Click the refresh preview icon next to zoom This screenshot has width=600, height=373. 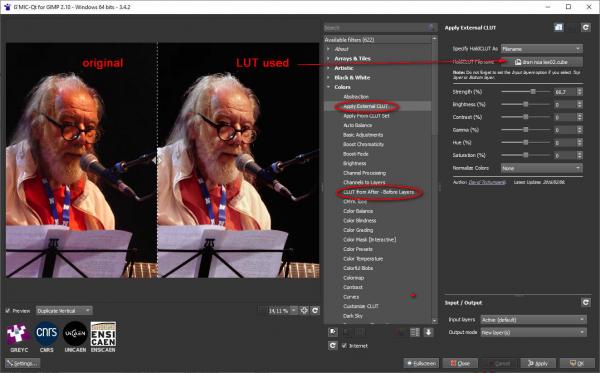pos(315,311)
